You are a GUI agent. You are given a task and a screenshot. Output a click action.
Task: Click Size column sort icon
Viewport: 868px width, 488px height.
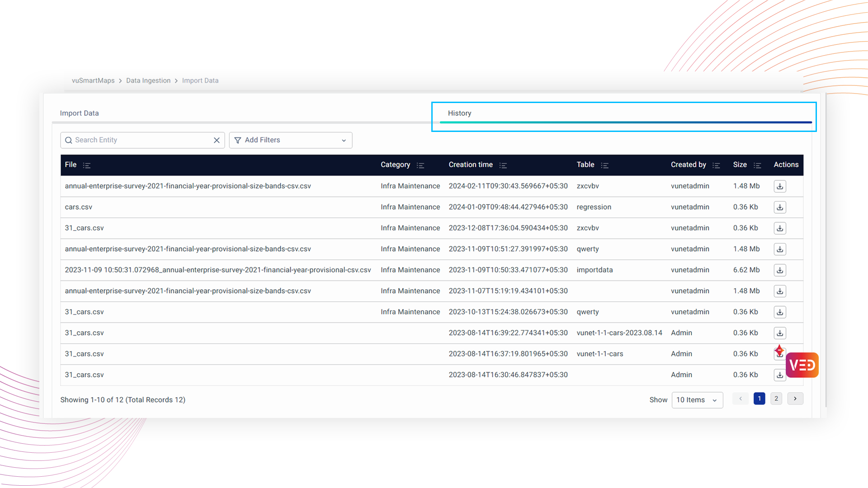pos(758,165)
